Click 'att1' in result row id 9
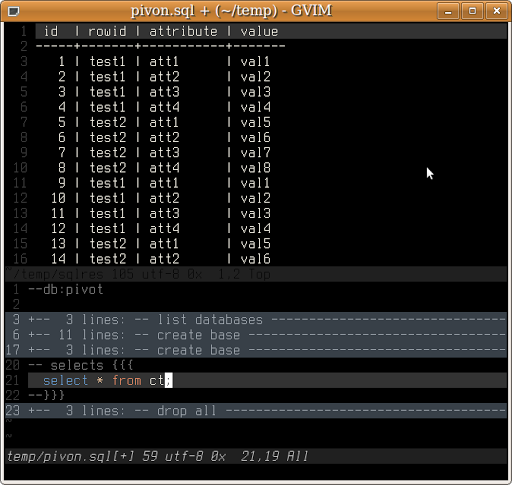The image size is (512, 485). click(x=164, y=183)
